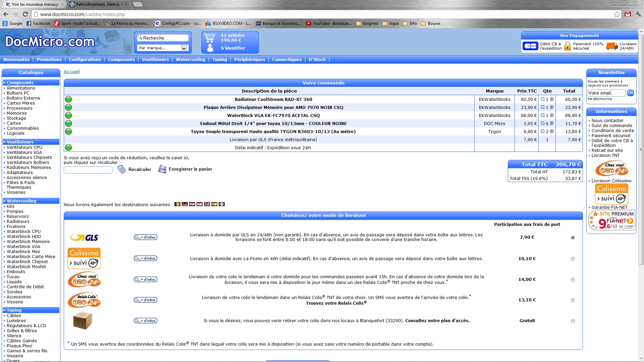644x362 pixels.
Task: Click the German flag destination icon
Action: point(184,204)
